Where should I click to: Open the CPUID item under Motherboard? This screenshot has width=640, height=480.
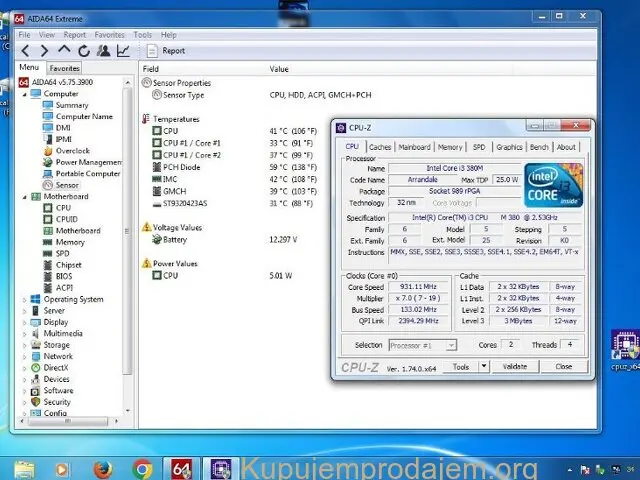pyautogui.click(x=66, y=219)
